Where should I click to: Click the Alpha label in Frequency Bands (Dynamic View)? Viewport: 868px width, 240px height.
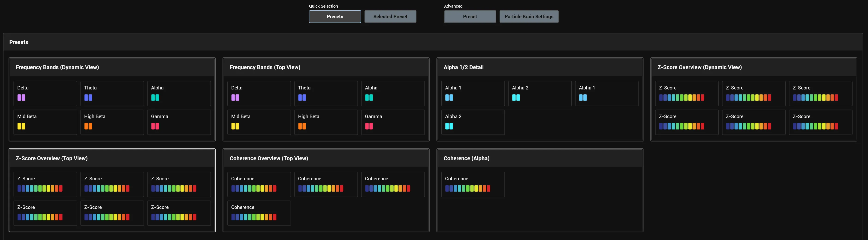tap(157, 88)
